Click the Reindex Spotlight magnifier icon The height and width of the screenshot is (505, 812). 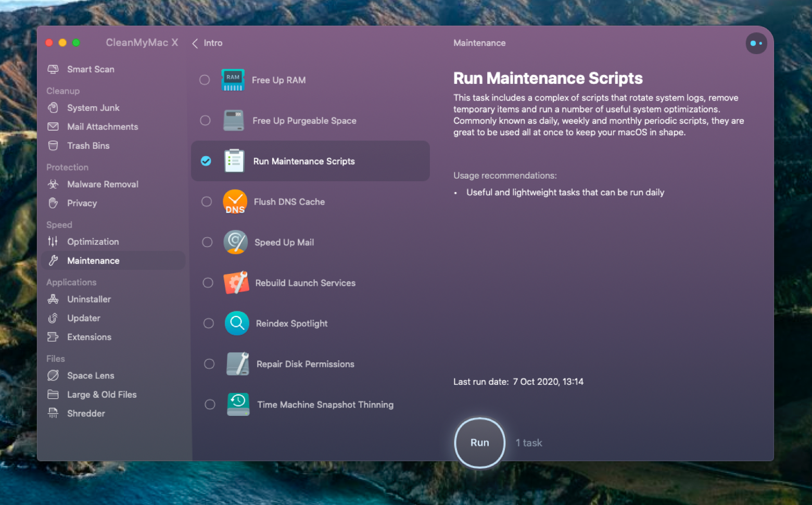coord(237,323)
